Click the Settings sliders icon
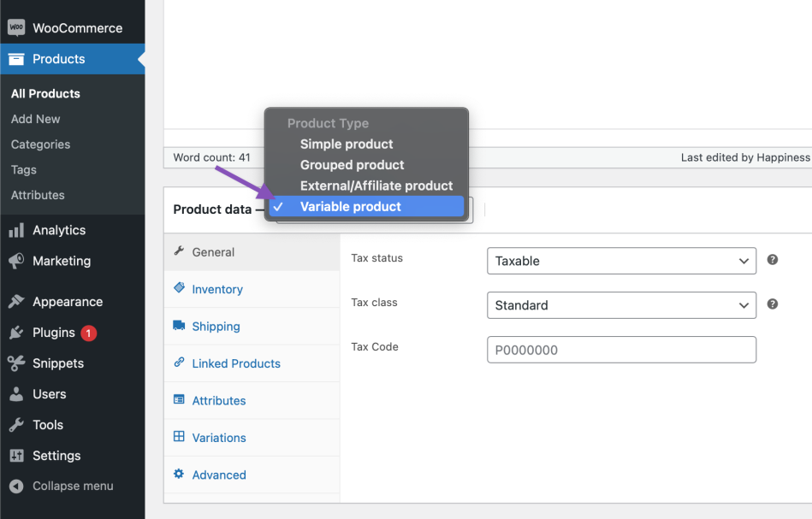Image resolution: width=812 pixels, height=519 pixels. click(x=16, y=456)
